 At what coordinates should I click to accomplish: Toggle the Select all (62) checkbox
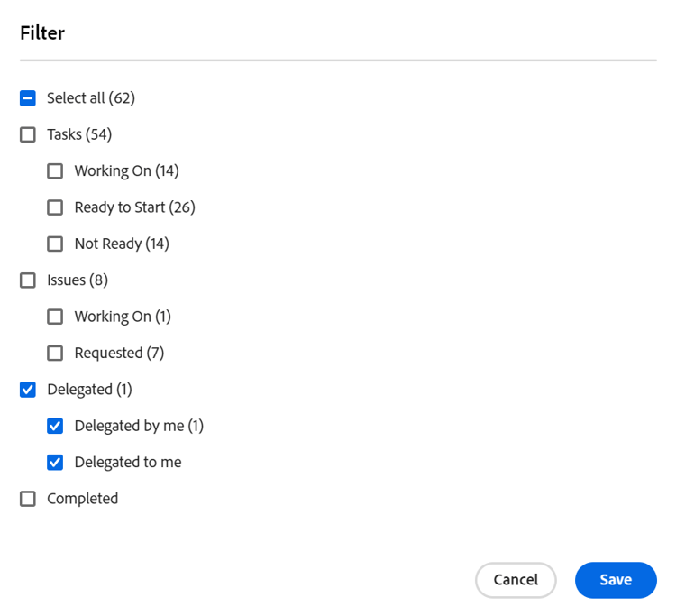28,98
